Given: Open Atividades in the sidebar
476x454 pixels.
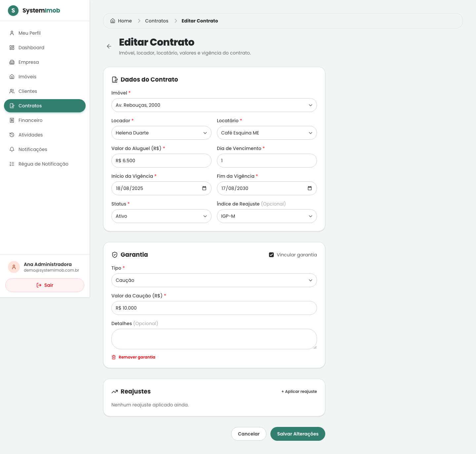Looking at the screenshot, I should click(45, 135).
